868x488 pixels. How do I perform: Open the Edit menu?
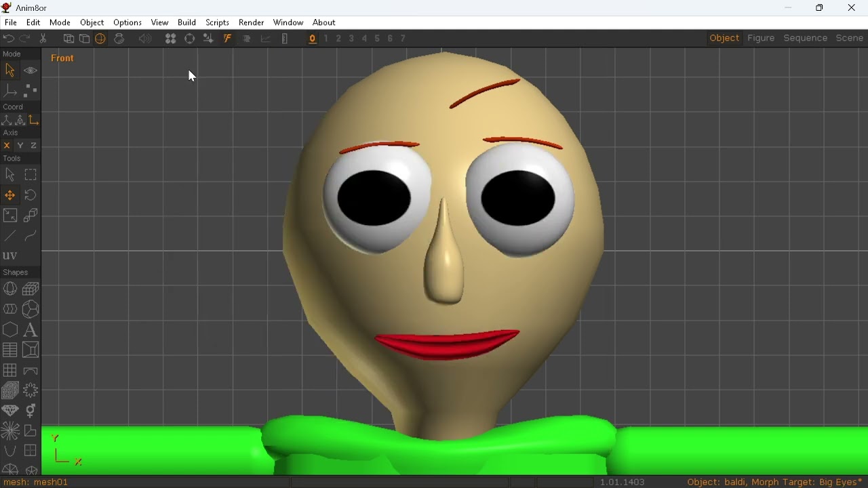(33, 22)
